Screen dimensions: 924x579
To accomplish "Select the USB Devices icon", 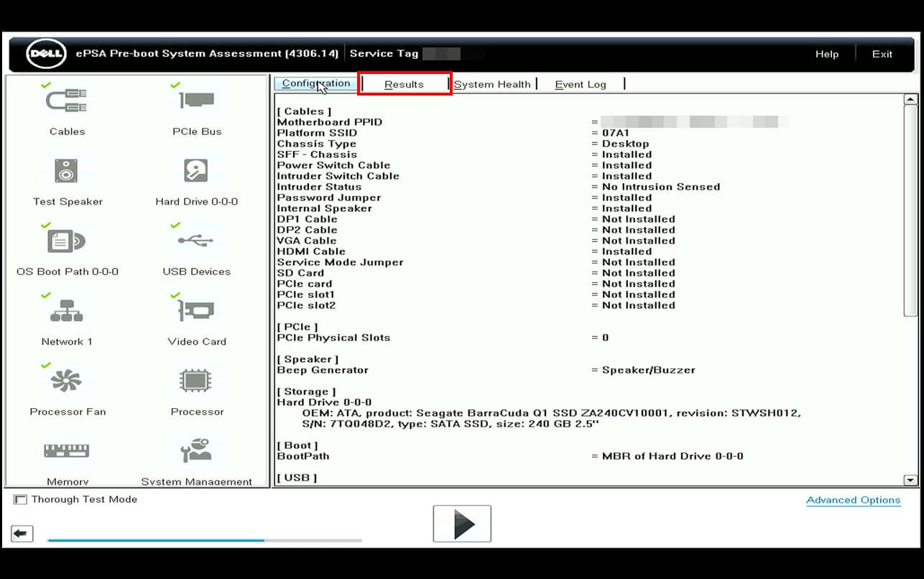I will coord(196,241).
